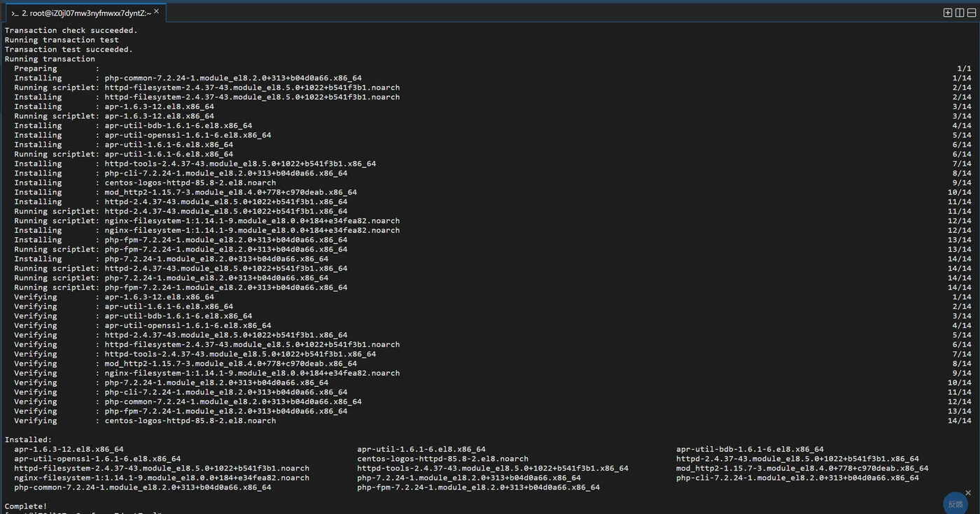Click Verifying line for apr-util-openssl-1.6.1-6
This screenshot has width=980, height=514.
(143, 325)
